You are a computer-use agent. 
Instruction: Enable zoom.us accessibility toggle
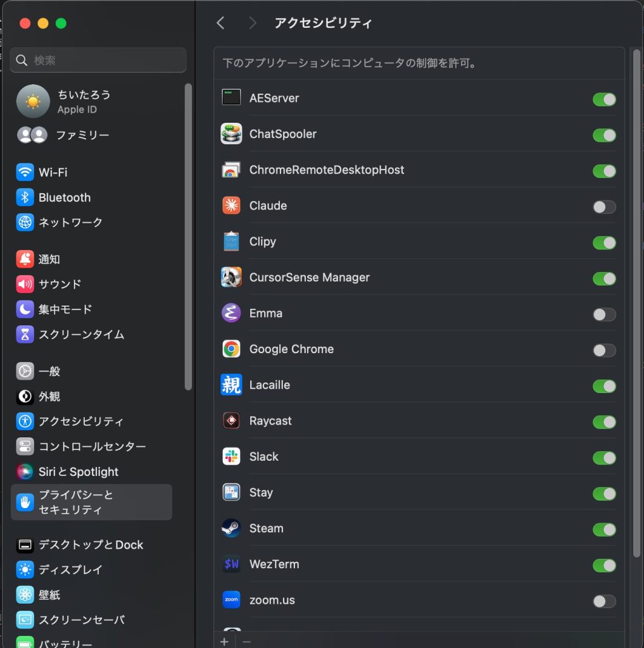(x=604, y=601)
